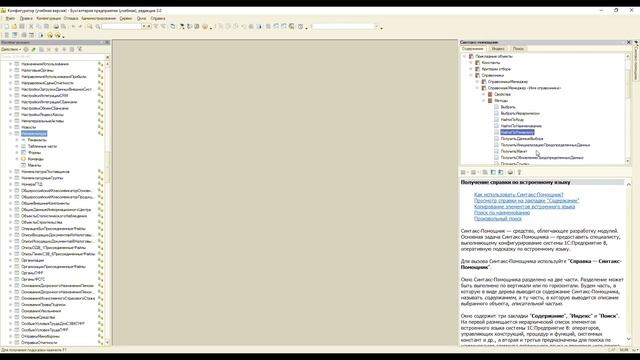Switch to the Поиск tab in Синтакс-помощник
Image resolution: width=640 pixels, height=360 pixels.
(x=518, y=49)
